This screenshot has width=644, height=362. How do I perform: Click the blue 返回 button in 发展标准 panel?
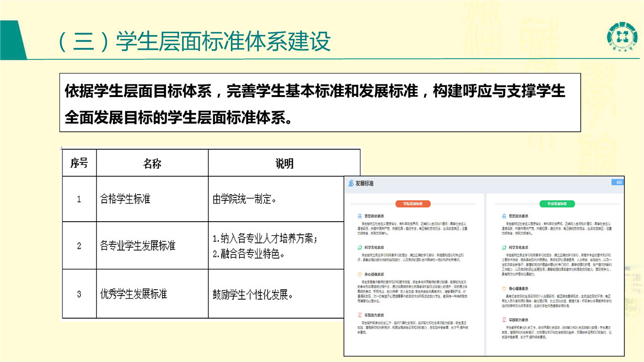point(617,182)
